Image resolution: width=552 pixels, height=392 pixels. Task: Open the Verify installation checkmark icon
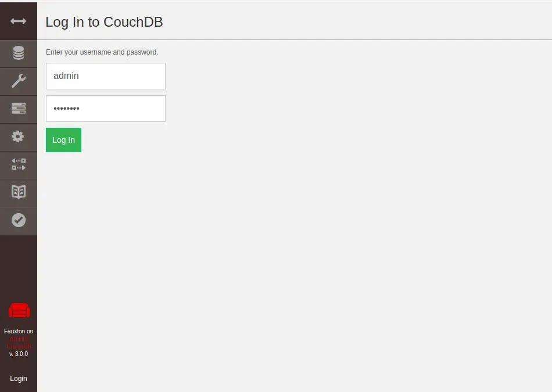[x=19, y=221]
